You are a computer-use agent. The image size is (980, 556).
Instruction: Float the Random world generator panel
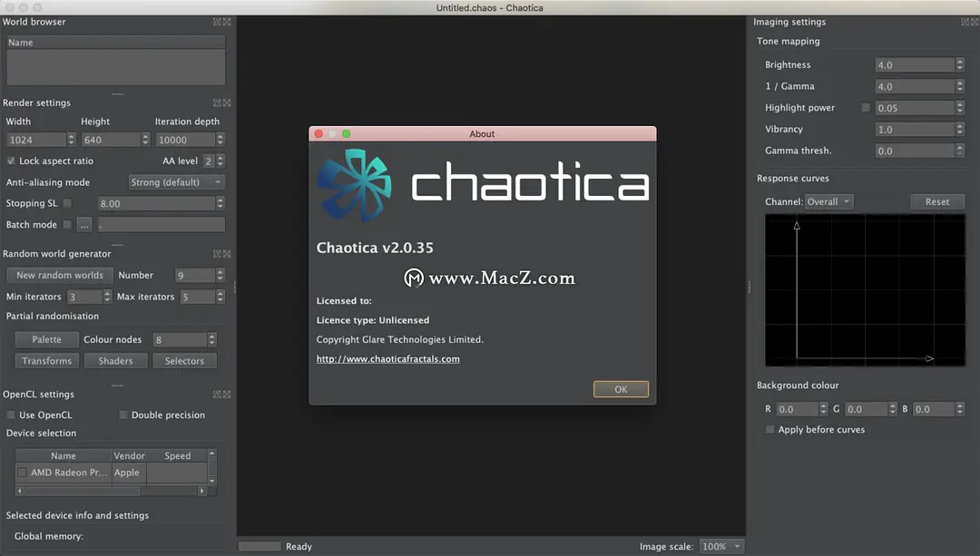pos(217,254)
